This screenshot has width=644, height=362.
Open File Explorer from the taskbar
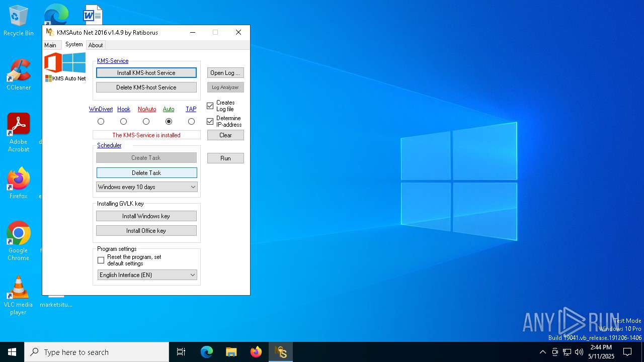[231, 352]
